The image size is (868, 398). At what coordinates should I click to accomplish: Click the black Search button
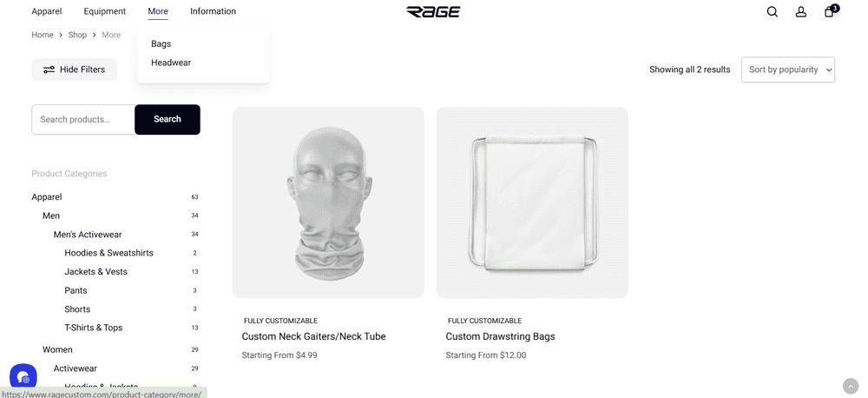(168, 119)
